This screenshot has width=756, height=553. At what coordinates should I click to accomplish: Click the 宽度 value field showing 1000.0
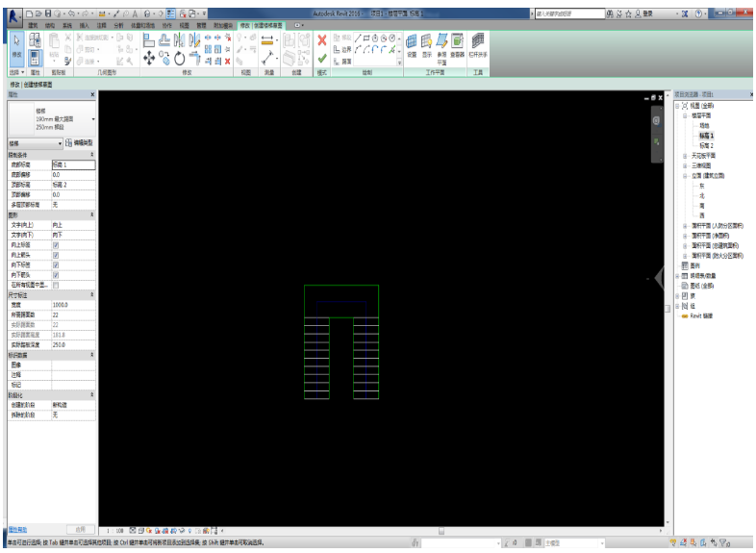coord(73,305)
